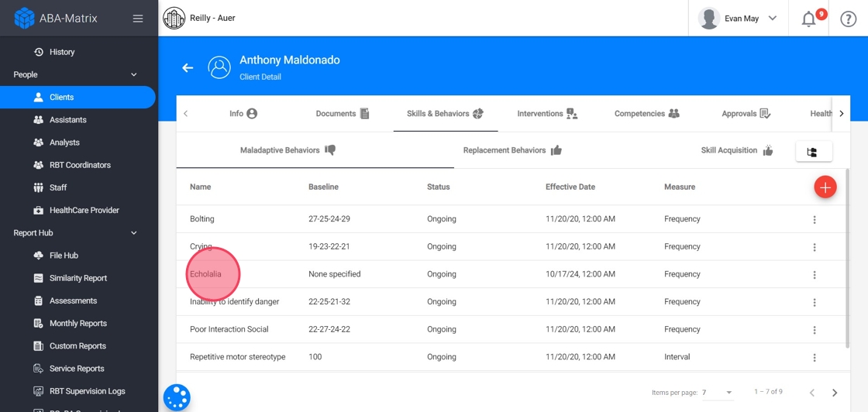Click the table's vertical scrollbar
Image resolution: width=868 pixels, height=412 pixels.
coord(848,257)
